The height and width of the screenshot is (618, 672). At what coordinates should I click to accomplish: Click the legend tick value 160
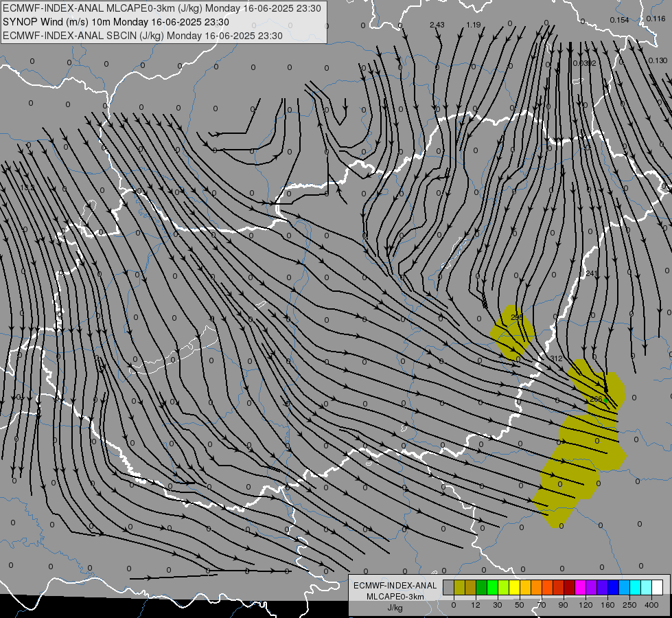tap(607, 605)
